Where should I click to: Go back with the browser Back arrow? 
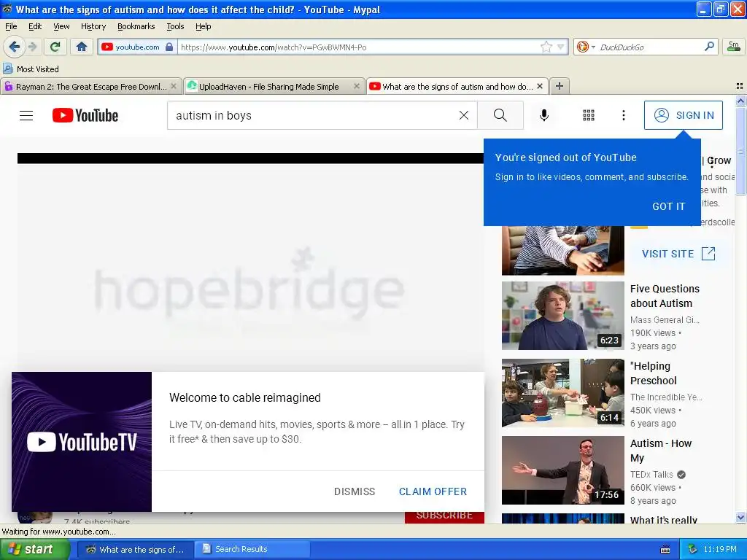(14, 47)
